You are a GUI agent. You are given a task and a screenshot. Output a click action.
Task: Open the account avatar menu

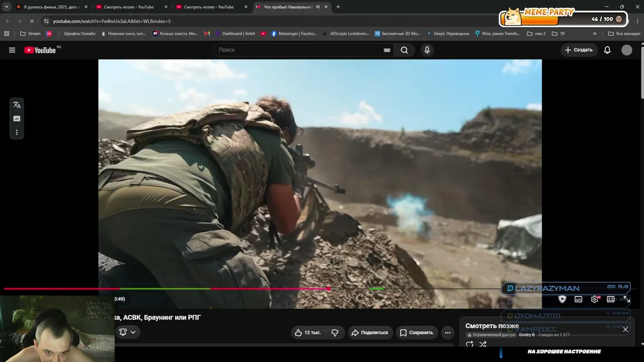pyautogui.click(x=626, y=50)
